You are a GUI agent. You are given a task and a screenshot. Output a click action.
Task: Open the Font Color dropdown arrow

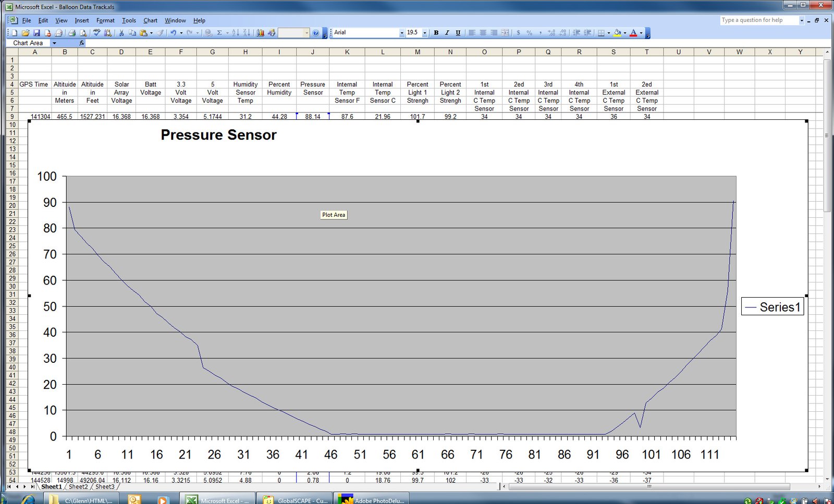point(641,32)
